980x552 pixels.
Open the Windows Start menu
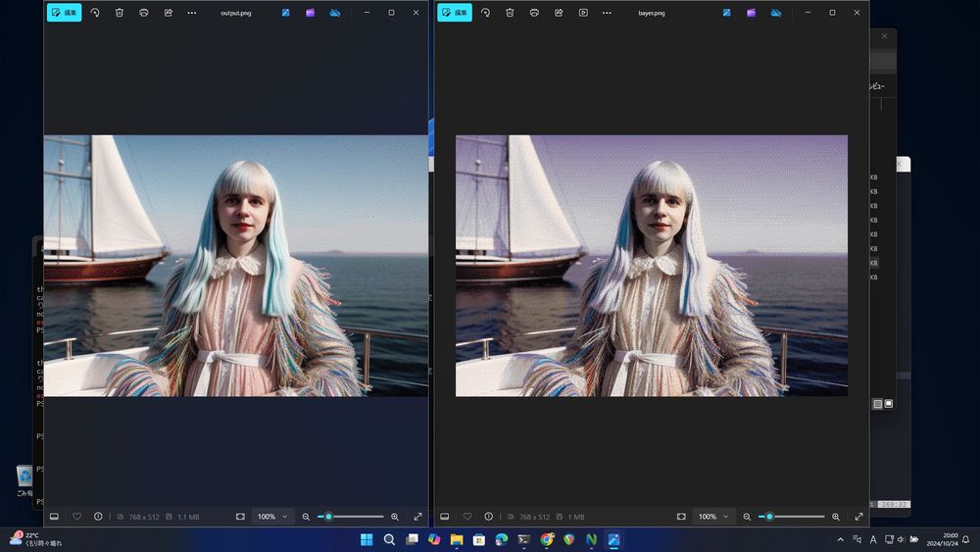pos(367,539)
